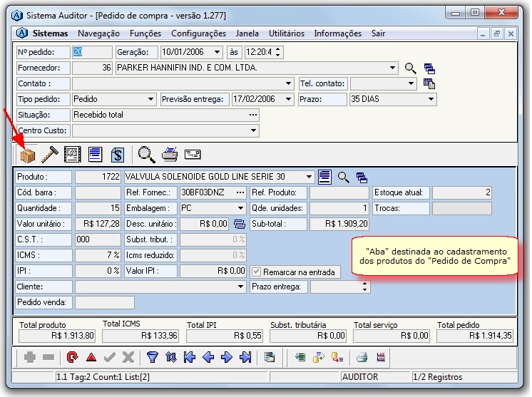
Task: Open the Navegação menu
Action: 98,33
